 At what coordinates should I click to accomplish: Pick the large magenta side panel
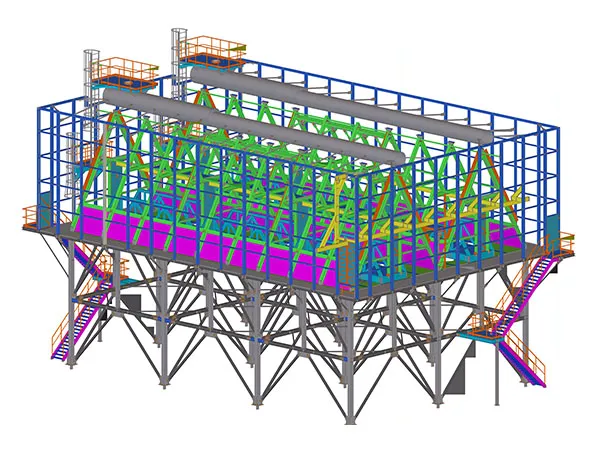pos(207,245)
